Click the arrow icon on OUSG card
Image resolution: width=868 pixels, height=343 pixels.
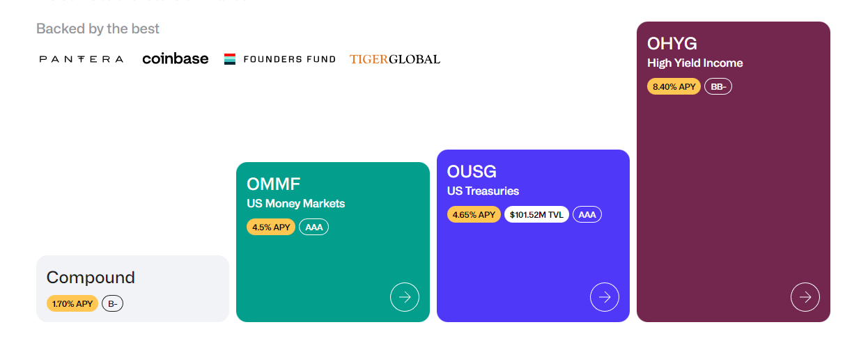604,297
